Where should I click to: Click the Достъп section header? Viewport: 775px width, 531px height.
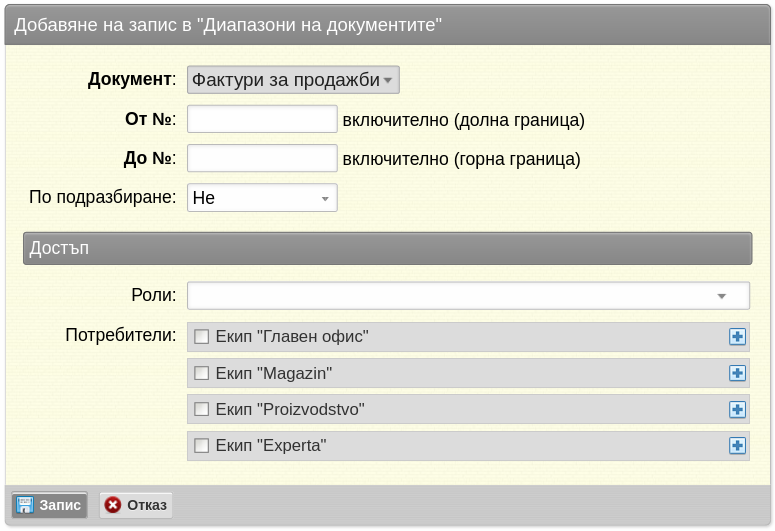[x=388, y=248]
